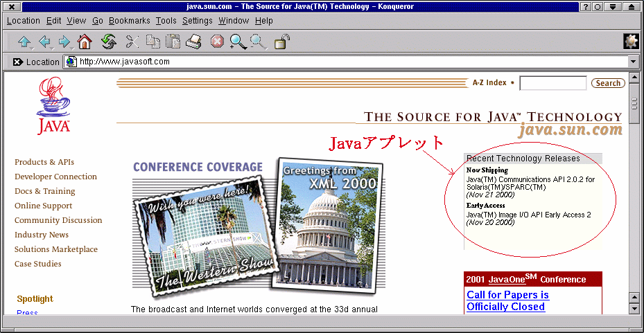This screenshot has width=644, height=333.
Task: Click the Spotlight heading
Action: pos(35,299)
